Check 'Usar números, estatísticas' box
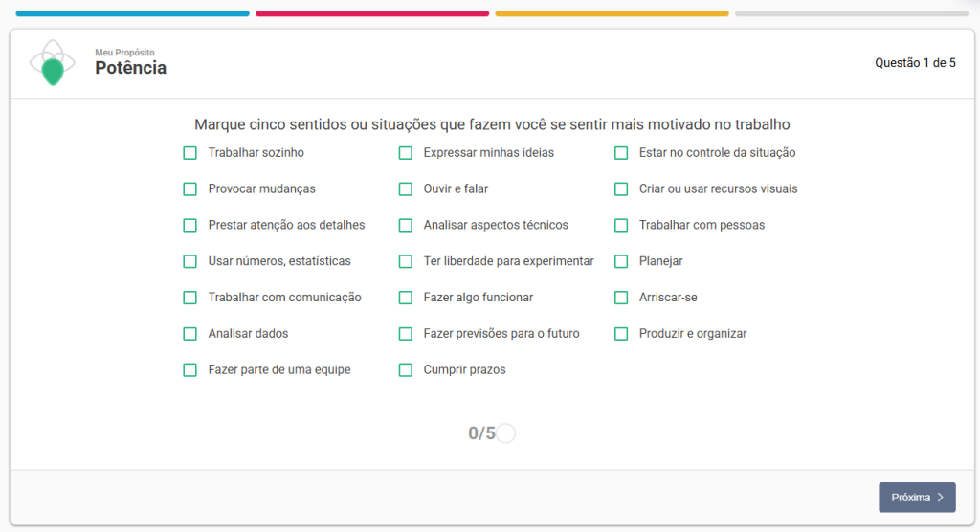 coord(190,261)
